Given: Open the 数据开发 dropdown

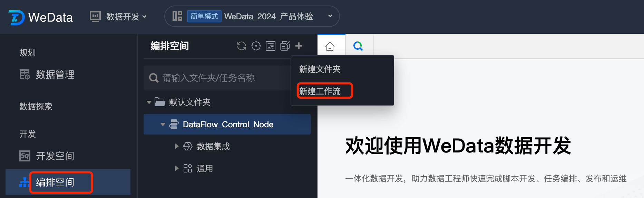Looking at the screenshot, I should (x=119, y=17).
